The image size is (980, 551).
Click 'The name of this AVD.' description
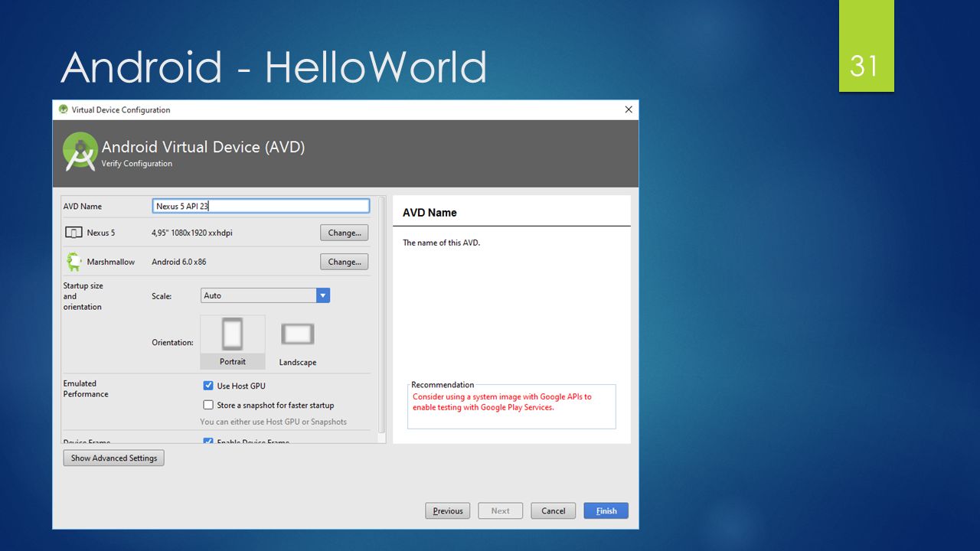(442, 243)
